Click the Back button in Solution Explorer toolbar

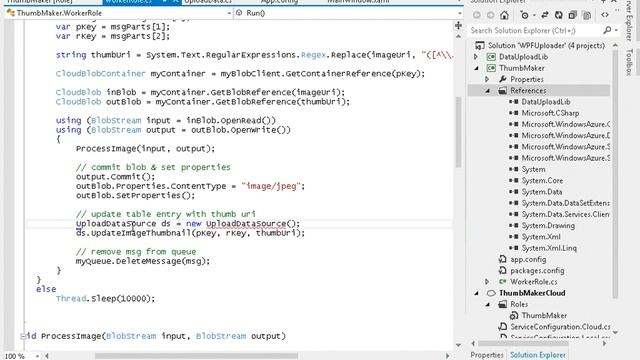click(477, 16)
